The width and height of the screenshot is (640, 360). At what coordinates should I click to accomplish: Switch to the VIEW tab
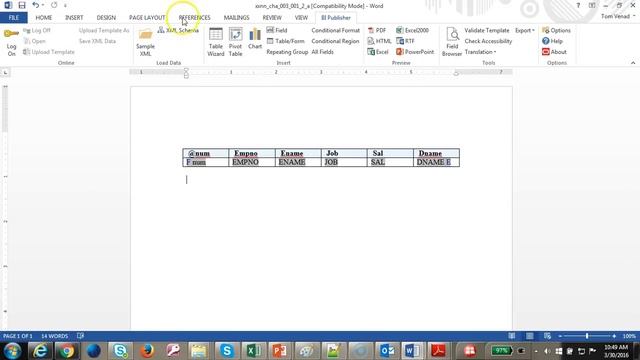[301, 18]
